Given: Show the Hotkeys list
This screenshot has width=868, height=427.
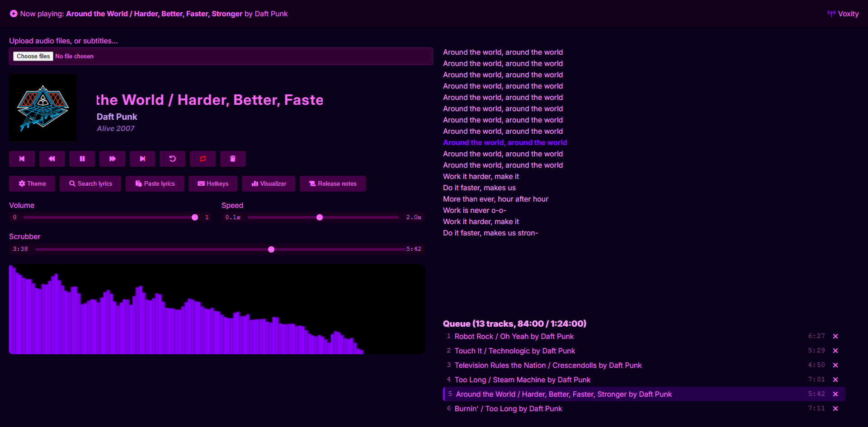Looking at the screenshot, I should pyautogui.click(x=213, y=183).
